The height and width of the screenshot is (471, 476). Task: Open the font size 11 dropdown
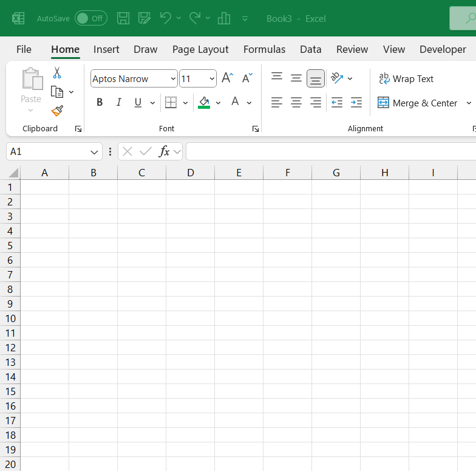tap(212, 79)
